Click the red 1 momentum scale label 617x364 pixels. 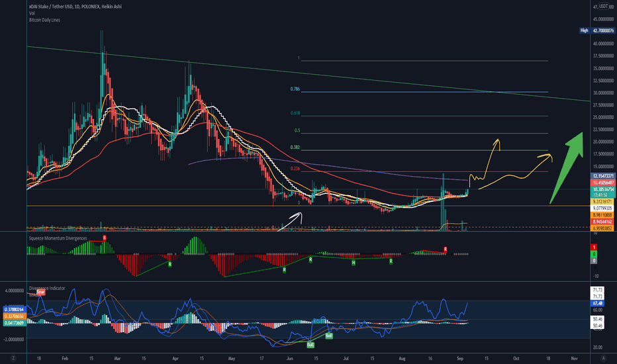(x=594, y=247)
